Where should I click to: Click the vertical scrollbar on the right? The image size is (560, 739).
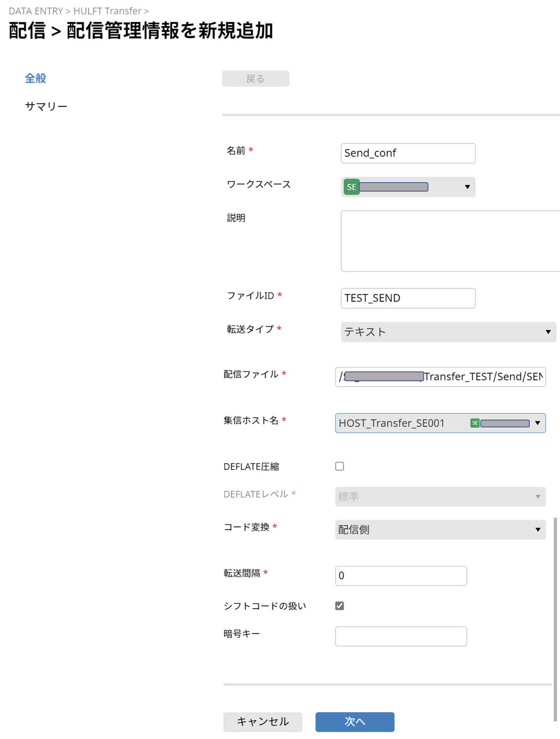click(555, 619)
